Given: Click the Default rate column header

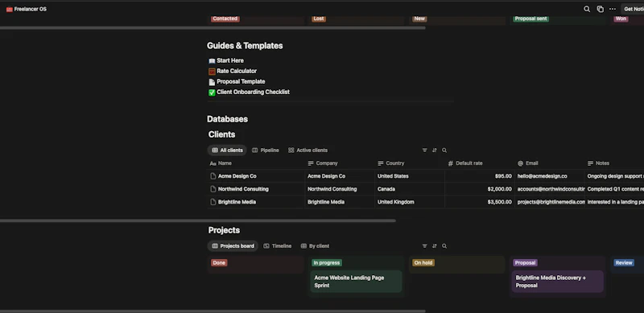Looking at the screenshot, I should click(479, 163).
